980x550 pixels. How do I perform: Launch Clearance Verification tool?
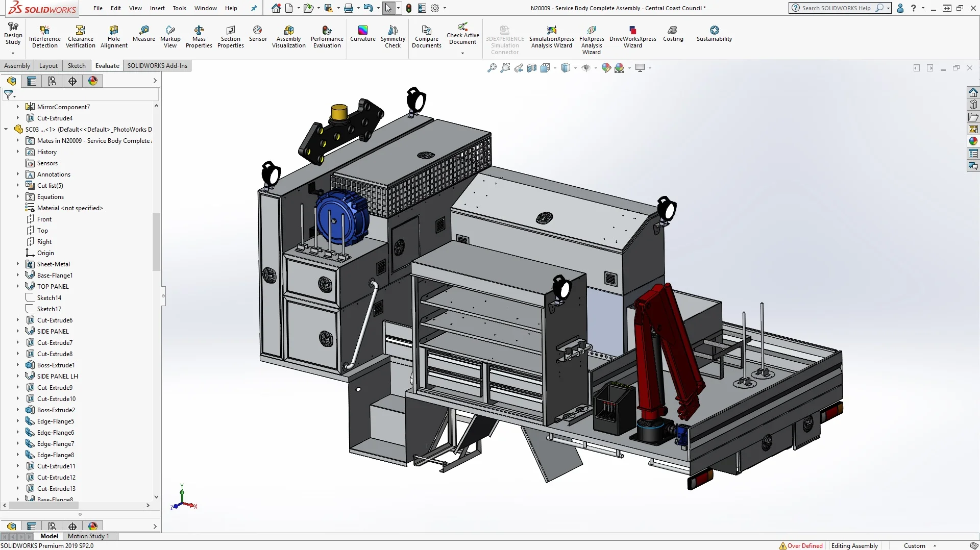pos(81,37)
